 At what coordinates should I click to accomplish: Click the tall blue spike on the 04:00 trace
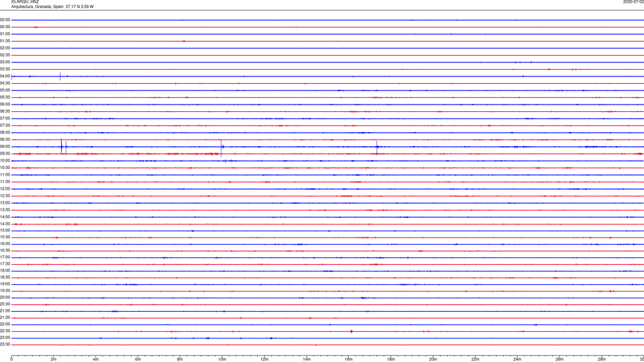pos(60,76)
